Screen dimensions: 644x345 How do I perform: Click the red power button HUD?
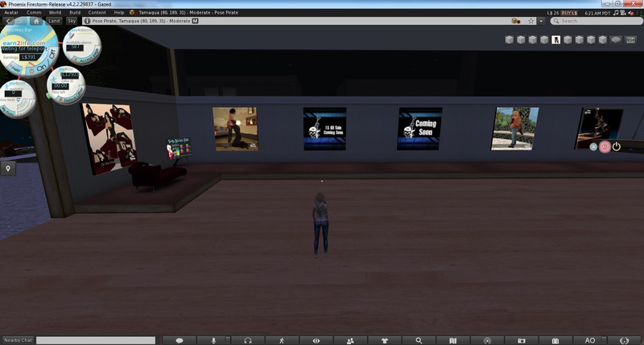coord(617,146)
